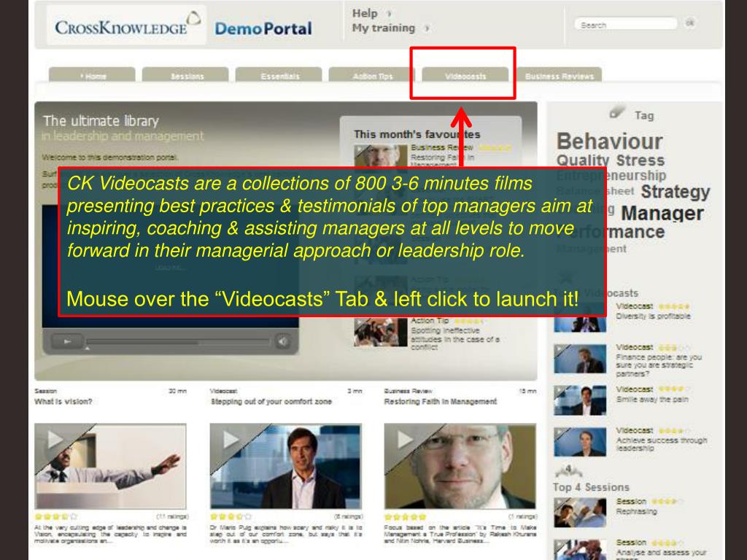Select the Behaviour tag
The width and height of the screenshot is (747, 560).
[x=609, y=141]
